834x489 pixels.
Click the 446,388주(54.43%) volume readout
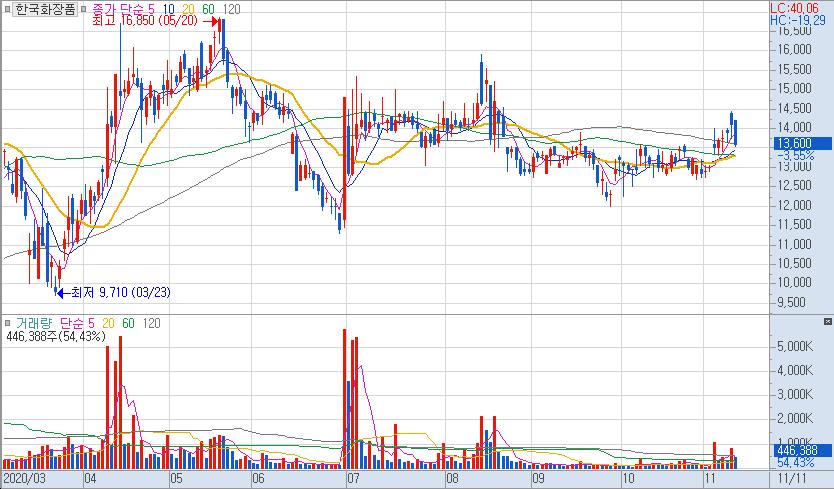click(x=56, y=336)
